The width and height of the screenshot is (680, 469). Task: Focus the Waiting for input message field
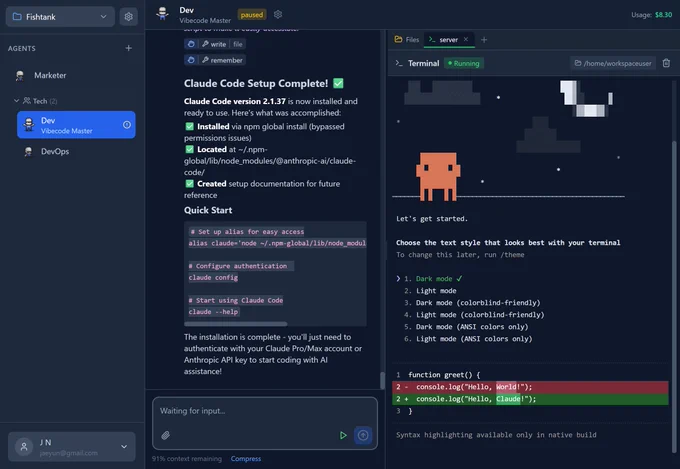[x=265, y=412]
